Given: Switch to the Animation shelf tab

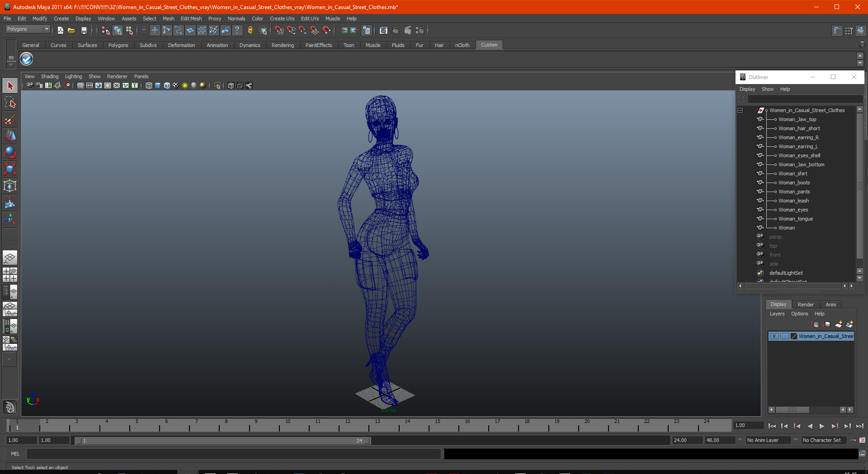Looking at the screenshot, I should tap(217, 45).
